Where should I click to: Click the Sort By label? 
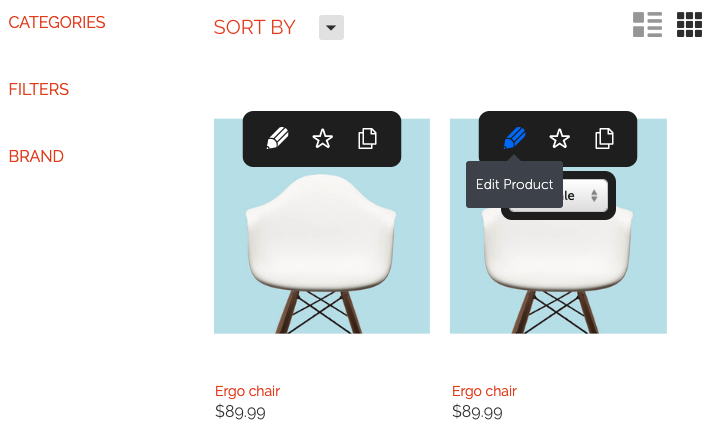click(x=255, y=27)
